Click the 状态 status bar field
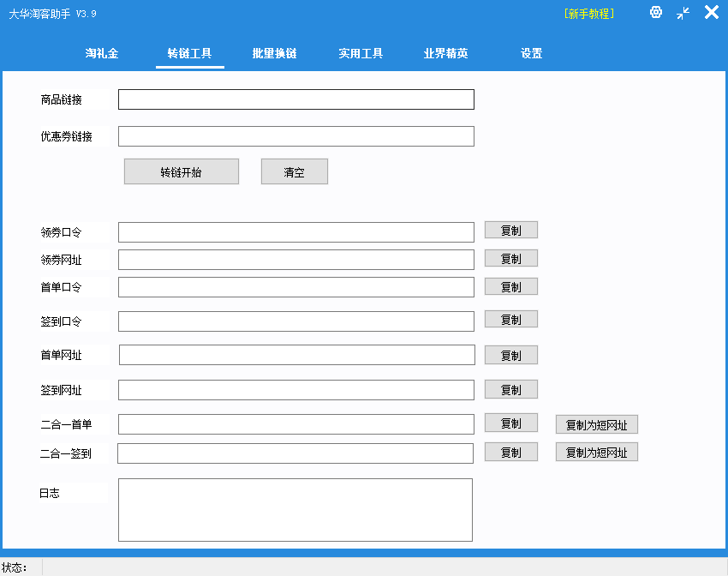The height and width of the screenshot is (576, 728). 385,567
